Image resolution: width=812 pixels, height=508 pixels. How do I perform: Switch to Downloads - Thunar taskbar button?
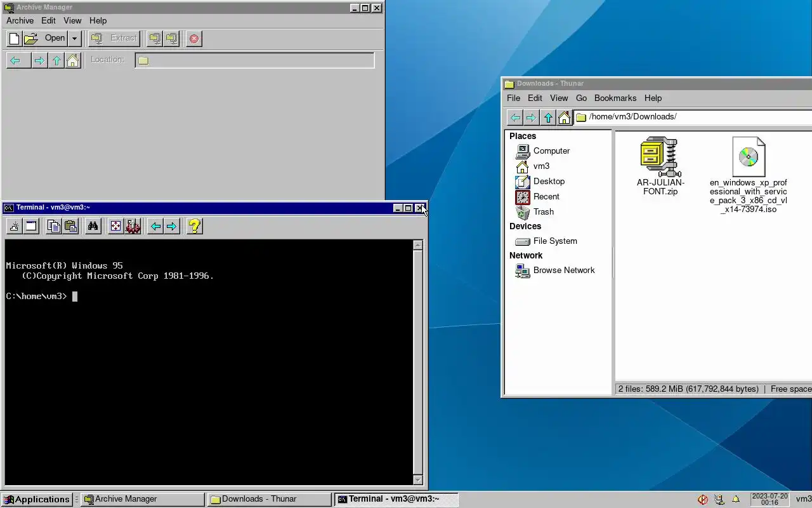(x=269, y=499)
